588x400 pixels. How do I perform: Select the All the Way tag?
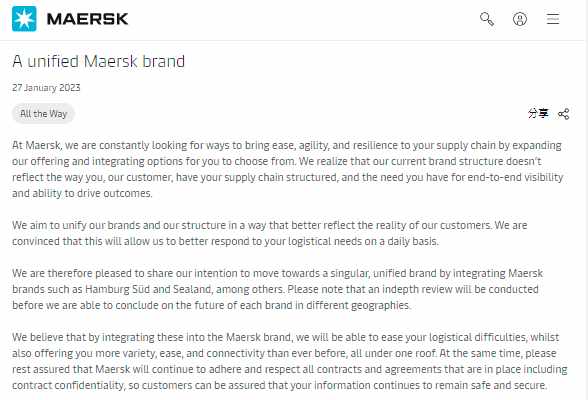(x=44, y=114)
